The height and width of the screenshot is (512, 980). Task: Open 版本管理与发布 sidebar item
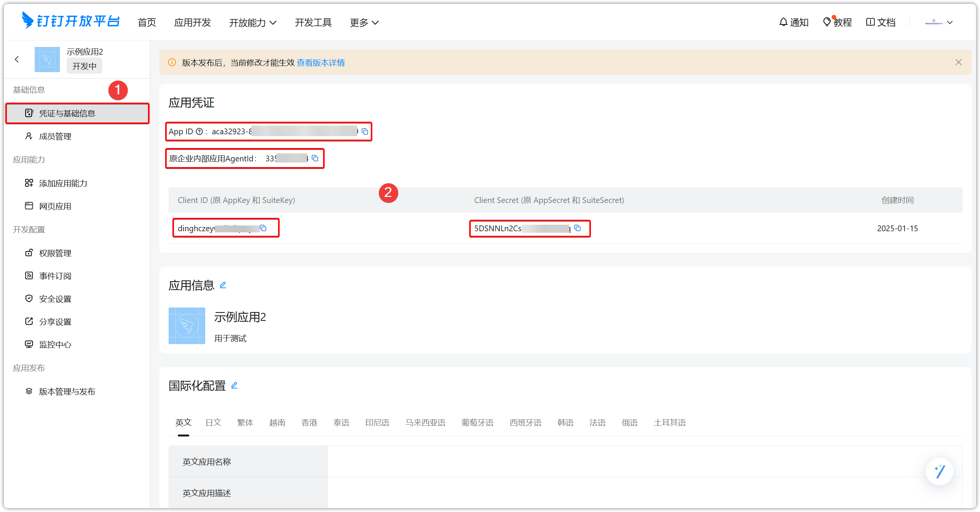(x=77, y=391)
